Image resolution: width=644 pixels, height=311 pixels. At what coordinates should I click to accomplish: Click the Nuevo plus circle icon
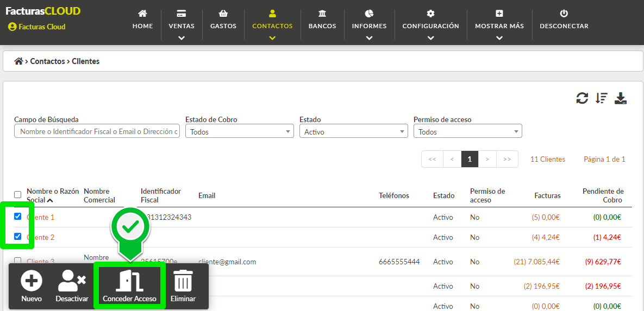[x=32, y=281]
